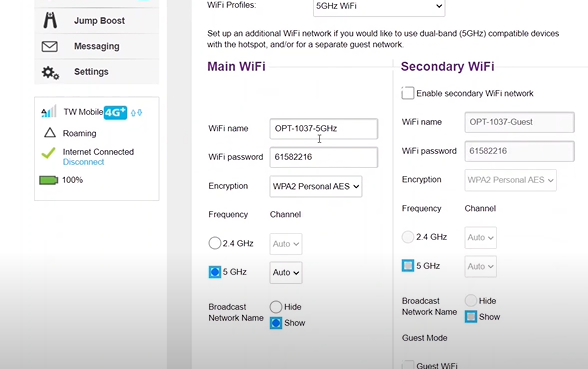This screenshot has width=588, height=369.
Task: Open the Main WiFi Encryption dropdown
Action: [x=316, y=186]
